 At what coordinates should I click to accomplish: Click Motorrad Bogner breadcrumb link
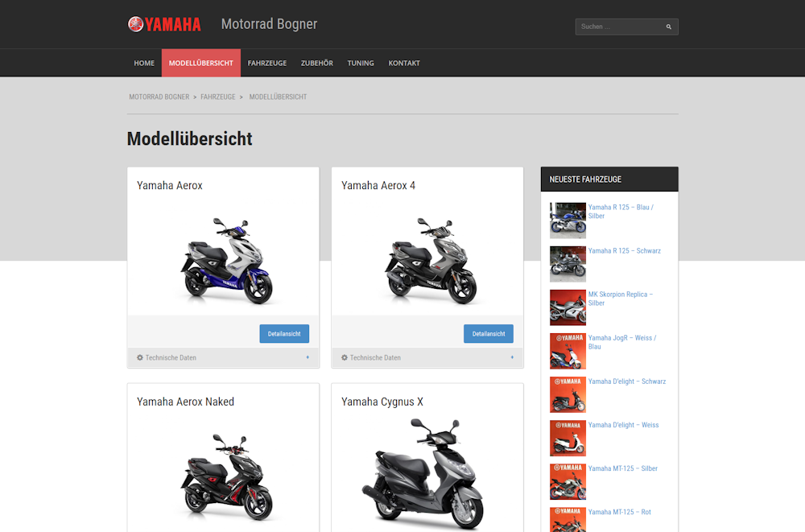pyautogui.click(x=159, y=97)
